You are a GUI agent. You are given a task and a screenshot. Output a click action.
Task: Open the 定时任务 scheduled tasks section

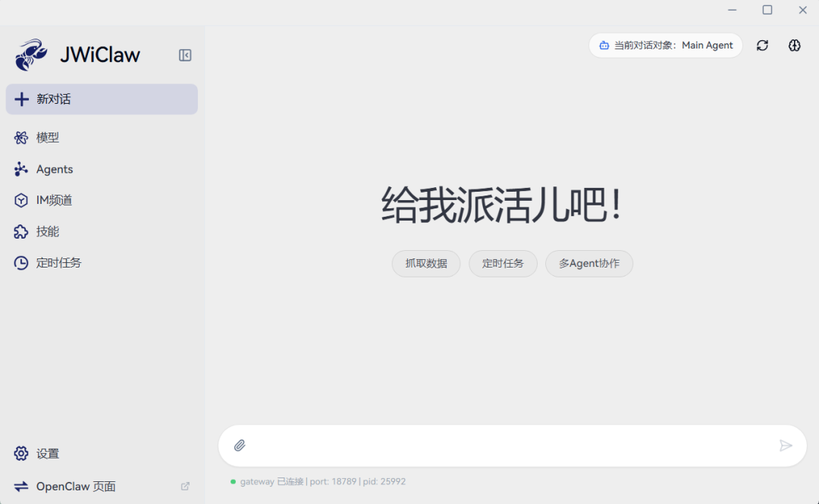pyautogui.click(x=57, y=263)
